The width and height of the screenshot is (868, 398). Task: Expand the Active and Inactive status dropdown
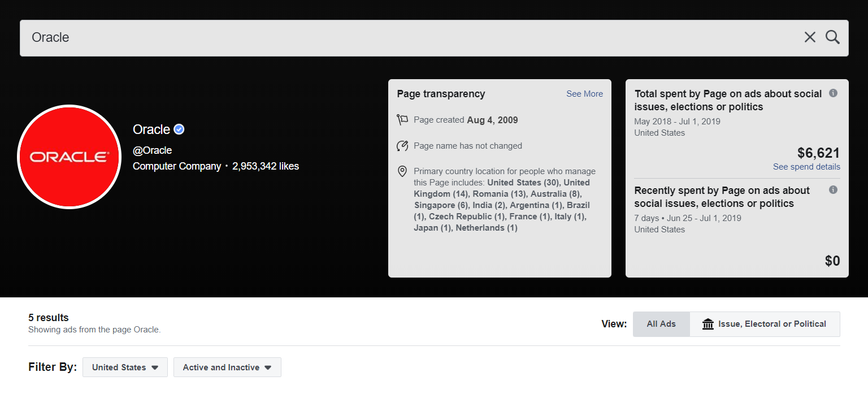(227, 367)
